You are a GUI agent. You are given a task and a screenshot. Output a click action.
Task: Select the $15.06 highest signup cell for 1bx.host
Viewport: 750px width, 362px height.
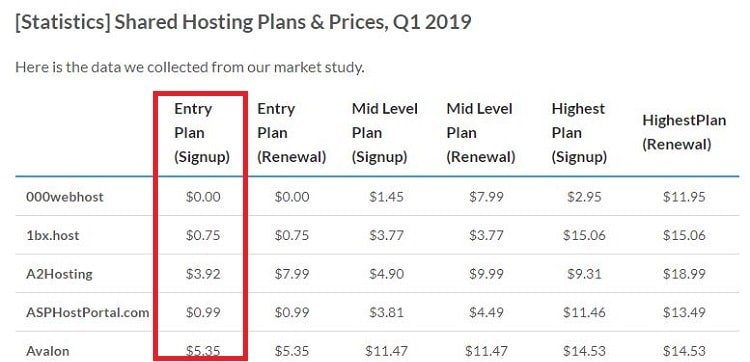point(584,235)
